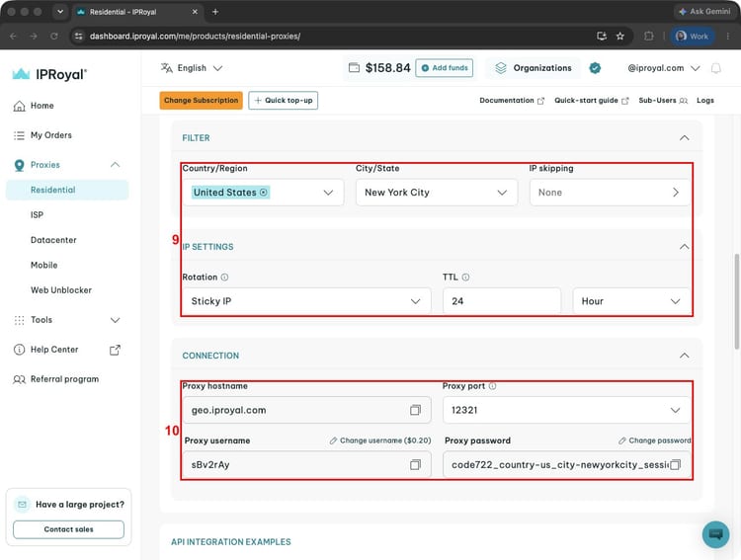
Task: Click the verified badge icon
Action: coord(595,68)
